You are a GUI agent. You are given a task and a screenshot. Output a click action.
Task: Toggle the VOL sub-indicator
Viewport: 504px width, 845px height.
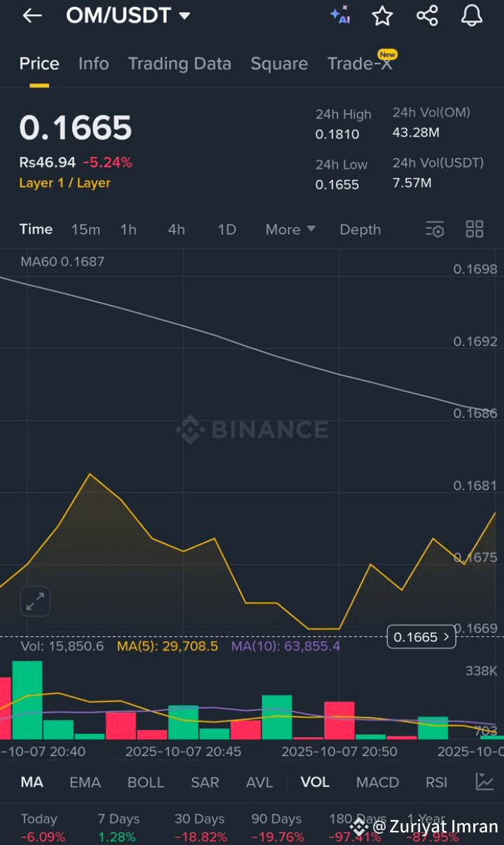coord(315,782)
